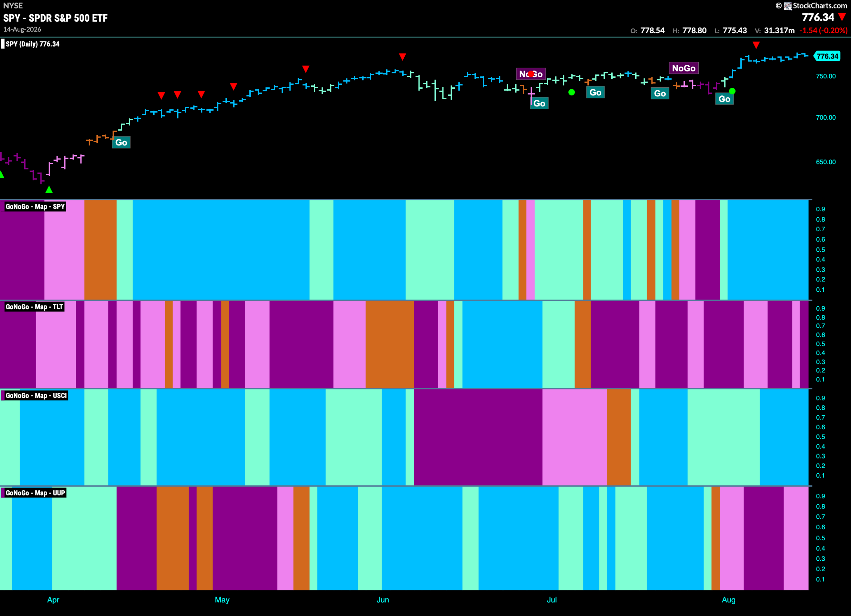The image size is (851, 616).
Task: Click the large purple June block in USCI map
Action: (x=478, y=437)
